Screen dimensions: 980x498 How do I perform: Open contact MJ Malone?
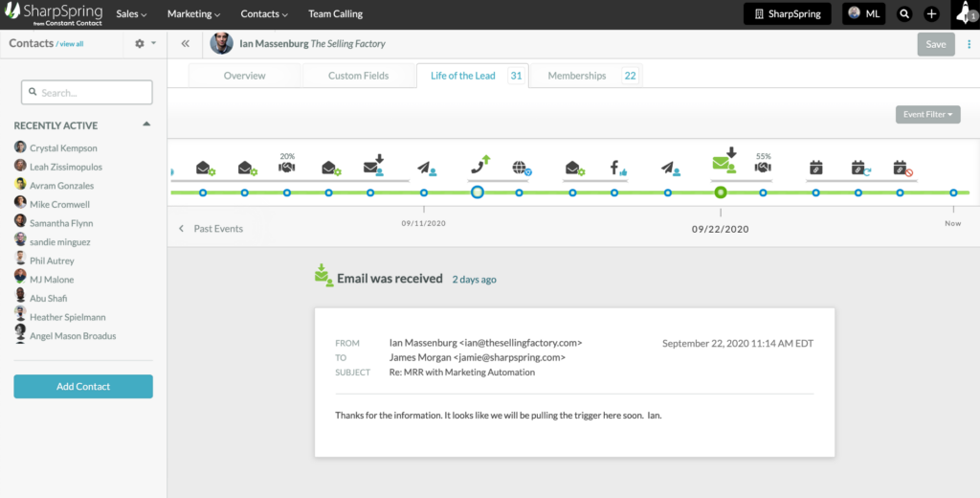(52, 280)
